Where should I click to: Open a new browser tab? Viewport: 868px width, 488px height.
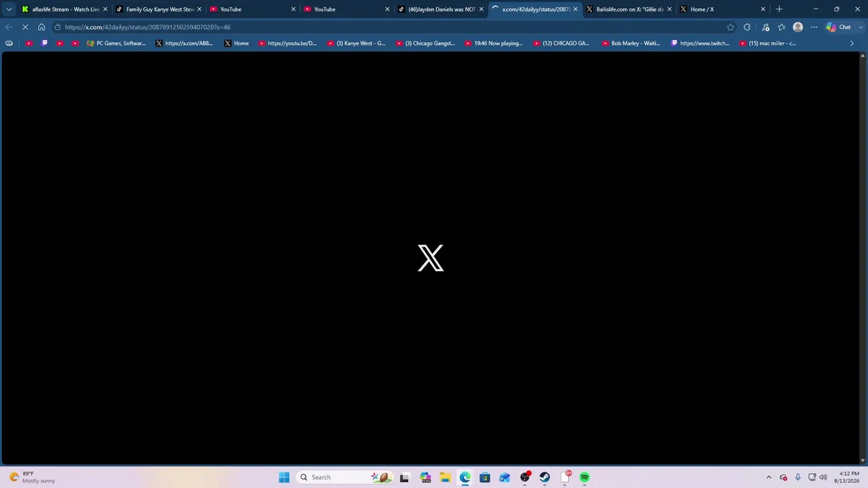point(779,9)
